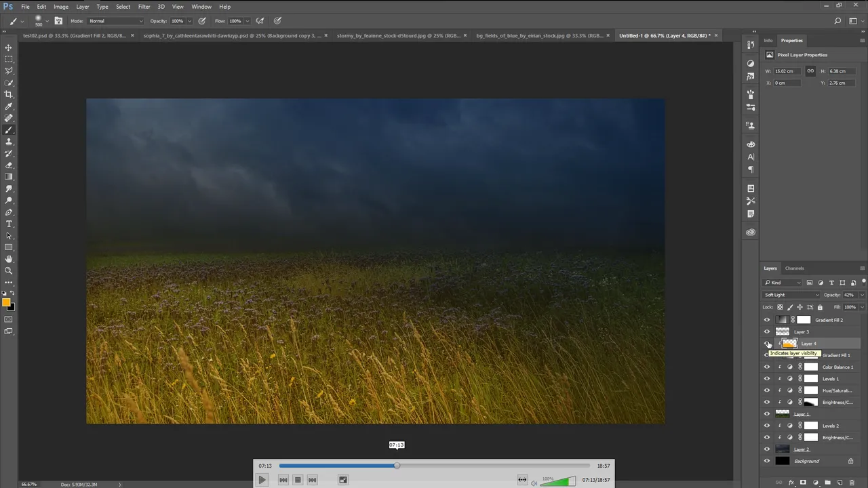
Task: Skip to the previous video track
Action: (x=283, y=480)
